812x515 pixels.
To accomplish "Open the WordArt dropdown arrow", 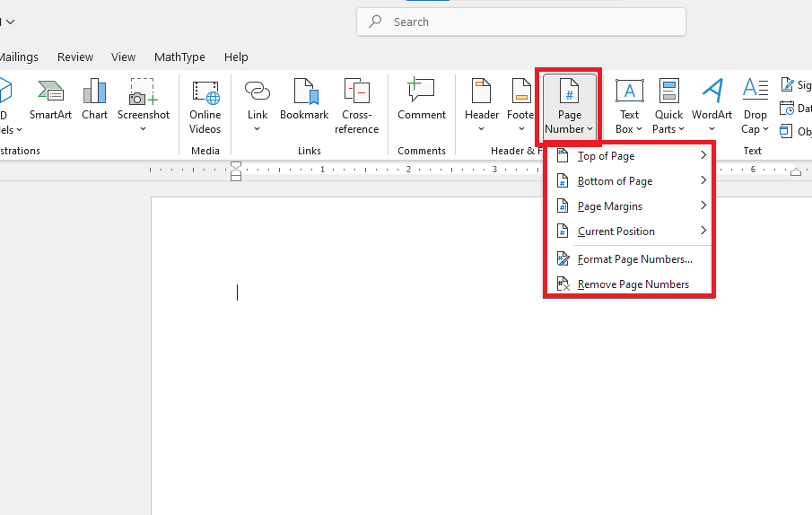I will (712, 129).
